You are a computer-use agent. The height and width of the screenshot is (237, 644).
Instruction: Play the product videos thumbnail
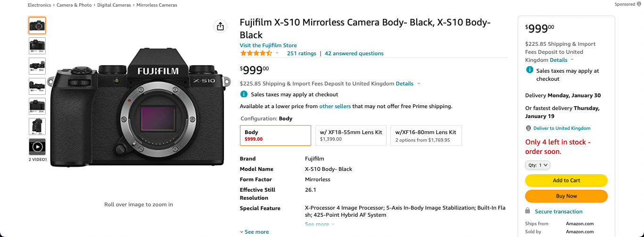37,147
